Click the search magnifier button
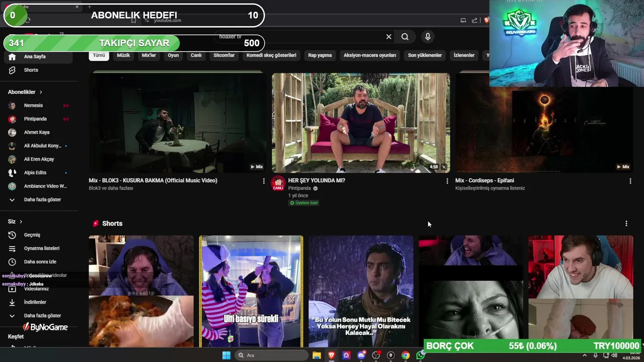The image size is (644, 362). coord(405,37)
